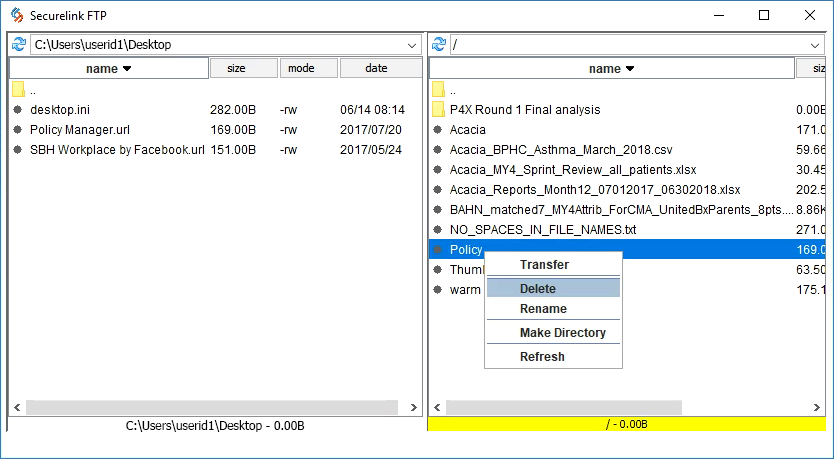Click the remote pane refresh icon

click(x=437, y=45)
